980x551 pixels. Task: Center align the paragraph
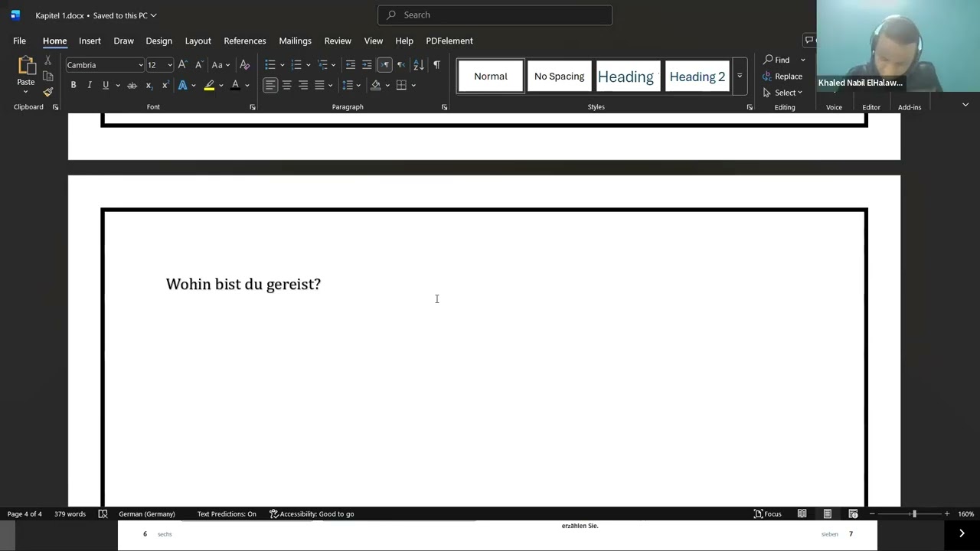tap(287, 85)
